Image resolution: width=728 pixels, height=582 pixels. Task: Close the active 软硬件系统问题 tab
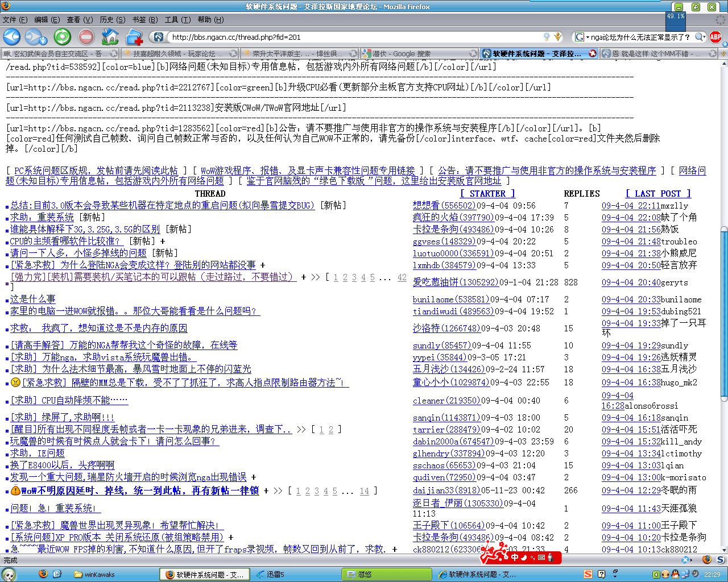[592, 53]
